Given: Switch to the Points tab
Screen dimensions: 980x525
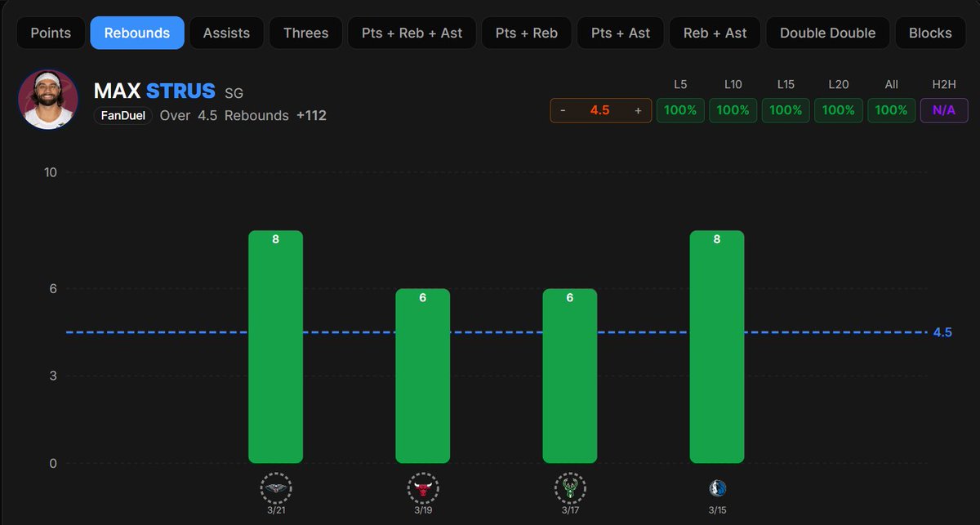Looking at the screenshot, I should coord(50,33).
